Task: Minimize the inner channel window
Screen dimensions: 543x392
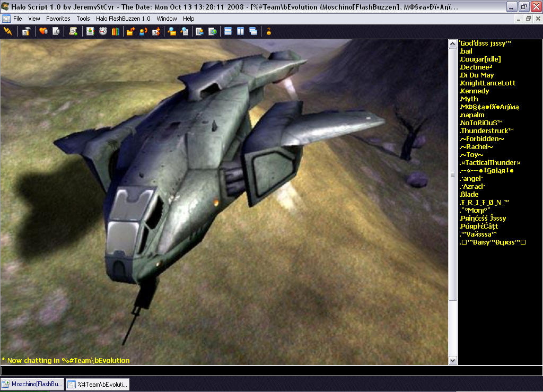Action: click(x=519, y=19)
